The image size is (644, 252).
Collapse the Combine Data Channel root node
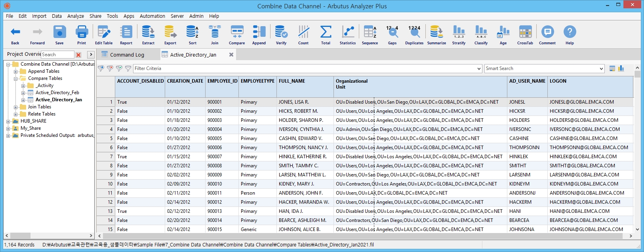click(x=8, y=64)
